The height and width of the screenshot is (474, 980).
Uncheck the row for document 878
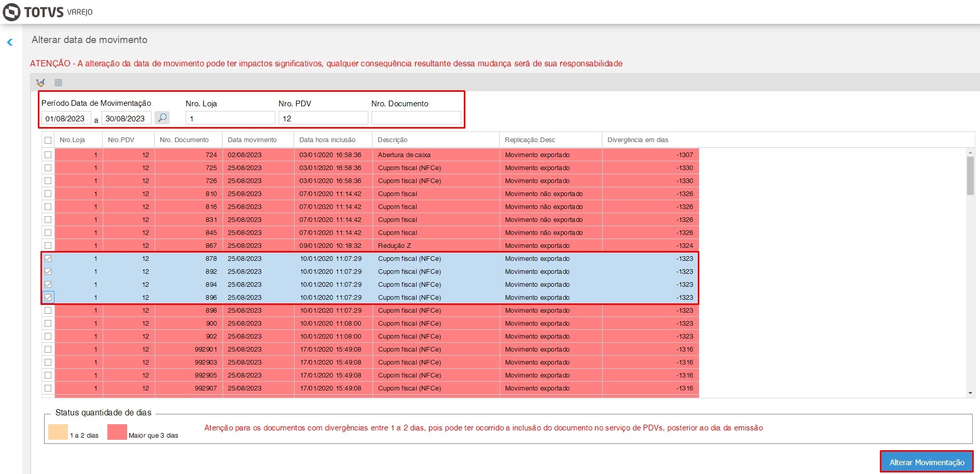point(48,258)
